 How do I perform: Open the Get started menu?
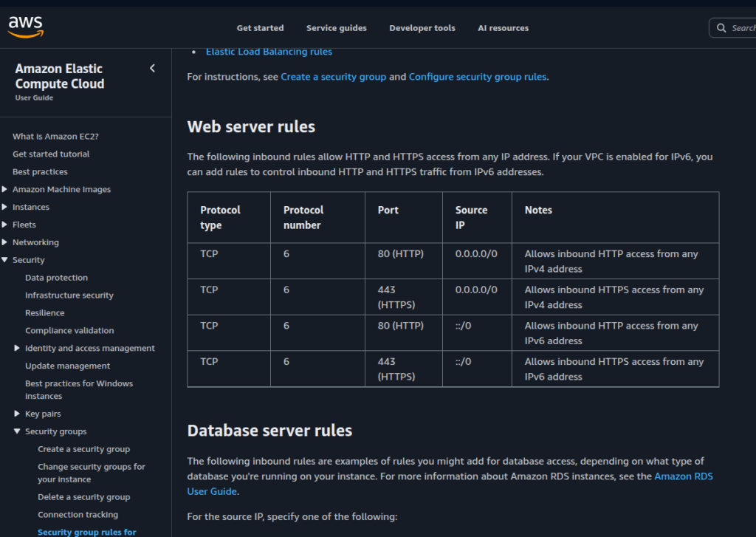click(x=260, y=27)
